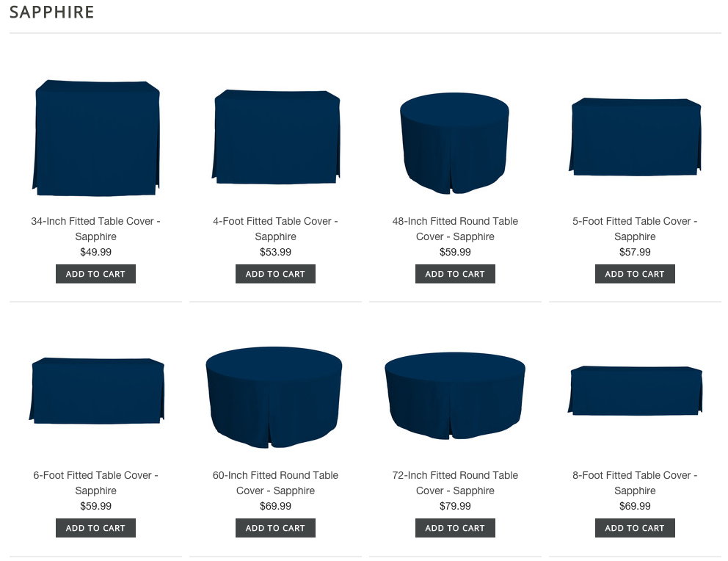This screenshot has height=561, width=728.
Task: View the 48-Inch round table cover image
Action: click(x=454, y=143)
